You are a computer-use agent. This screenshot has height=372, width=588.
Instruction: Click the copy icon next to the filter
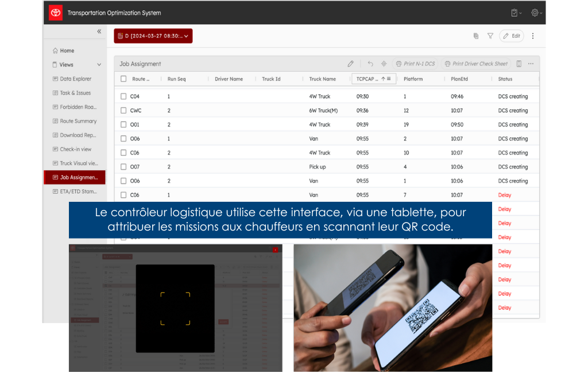[x=476, y=36]
